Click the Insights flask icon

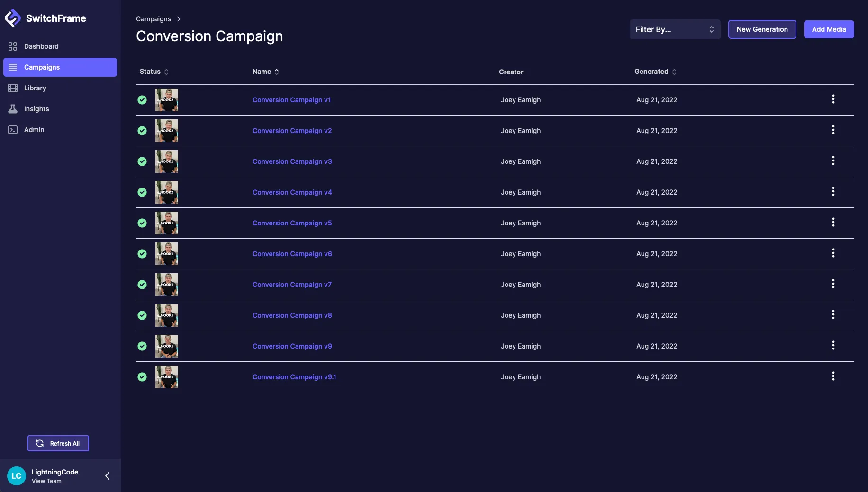click(13, 109)
